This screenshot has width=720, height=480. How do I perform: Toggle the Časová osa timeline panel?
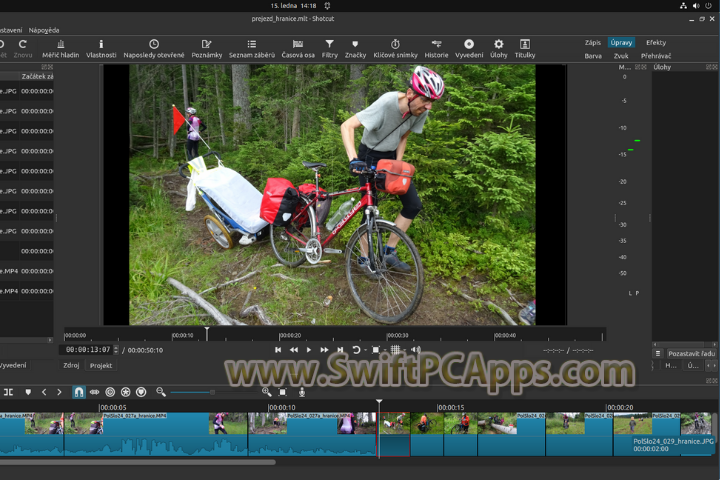point(298,49)
